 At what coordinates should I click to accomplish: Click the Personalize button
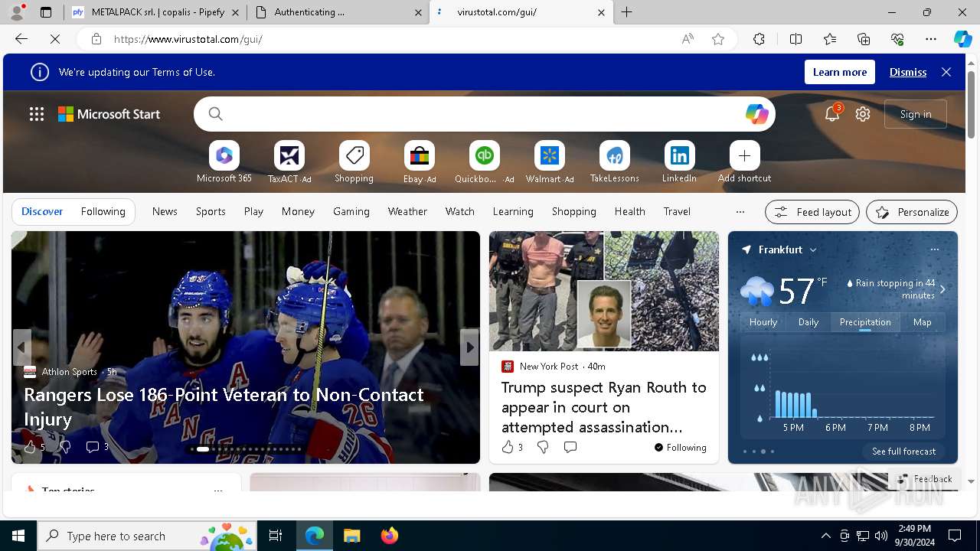912,212
